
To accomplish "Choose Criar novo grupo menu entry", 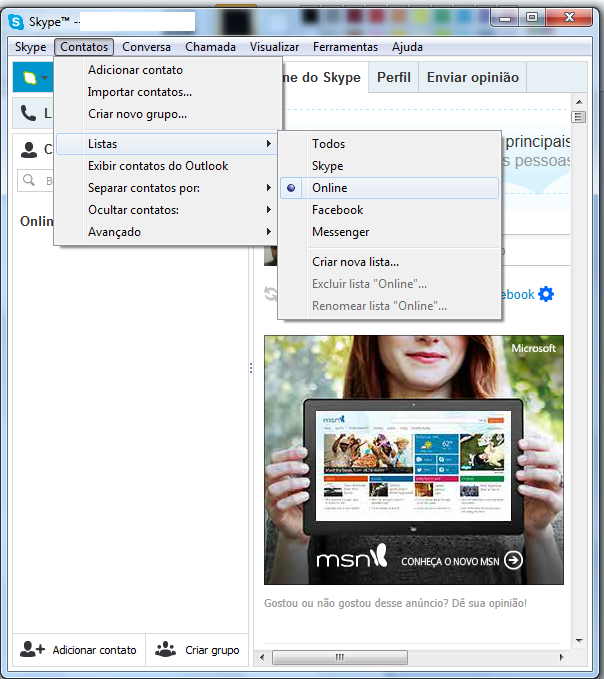I will click(169, 114).
